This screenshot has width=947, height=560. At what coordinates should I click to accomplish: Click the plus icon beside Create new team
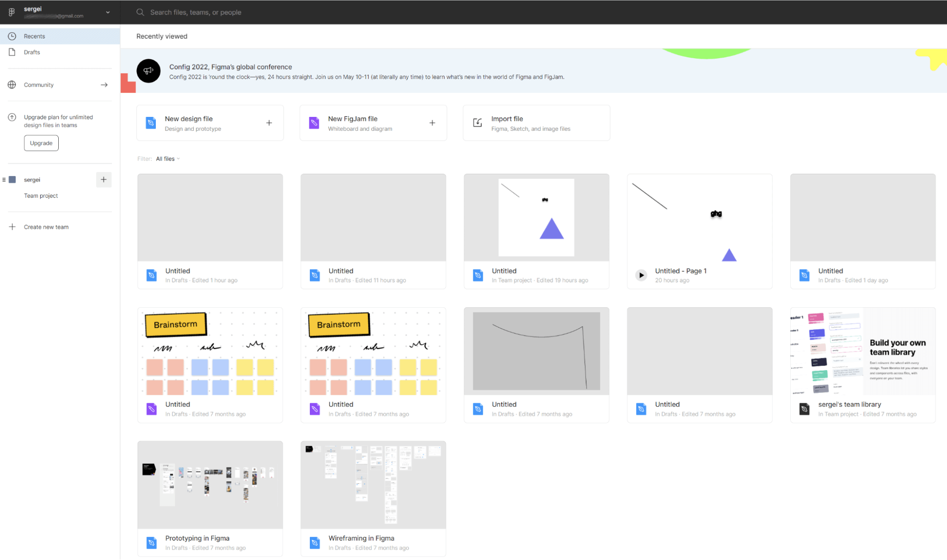12,227
